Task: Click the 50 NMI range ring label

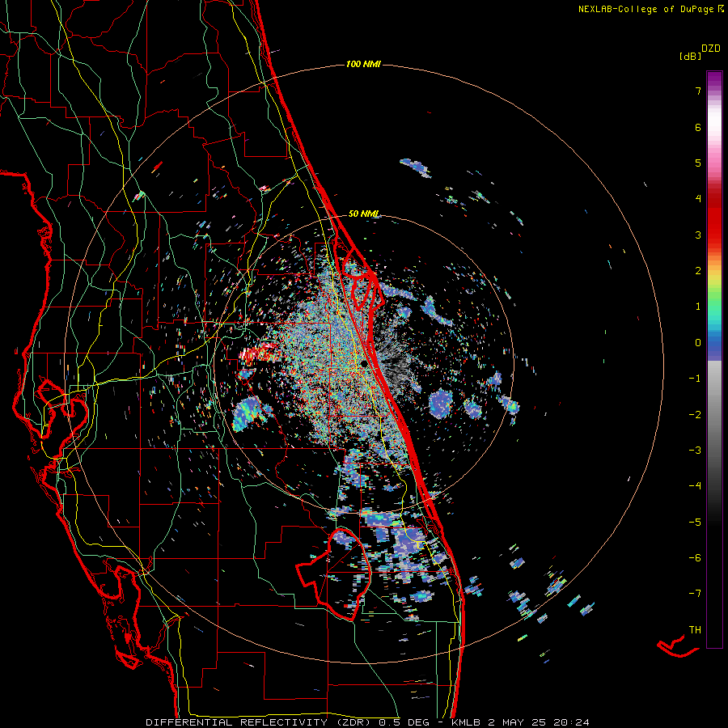Action: coord(363,214)
